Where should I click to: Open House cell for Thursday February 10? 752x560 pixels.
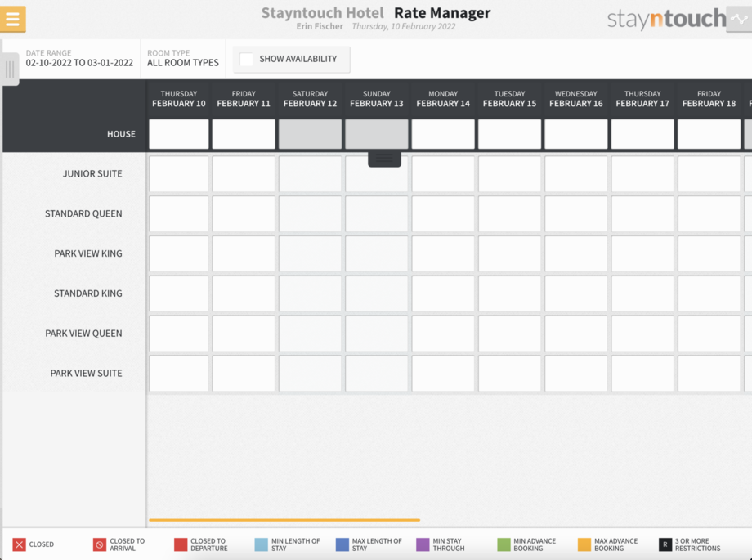pyautogui.click(x=179, y=134)
